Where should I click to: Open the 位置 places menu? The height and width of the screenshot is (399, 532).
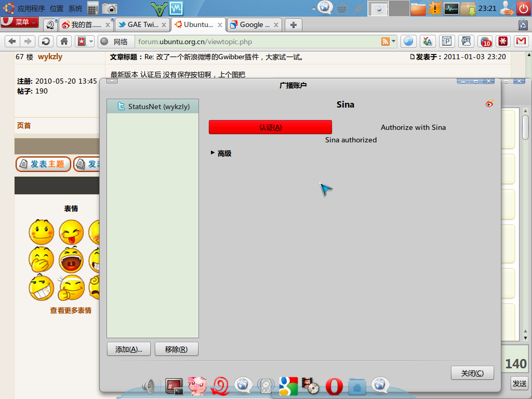[56, 8]
